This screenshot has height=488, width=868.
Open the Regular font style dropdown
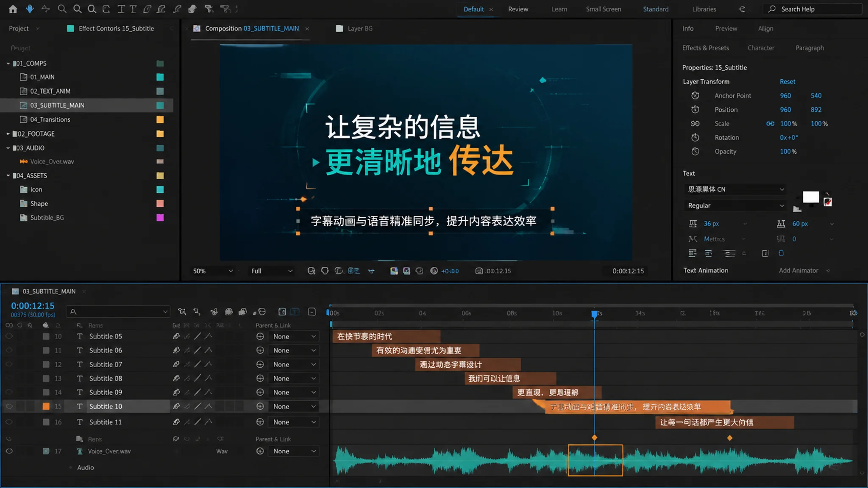coord(735,205)
